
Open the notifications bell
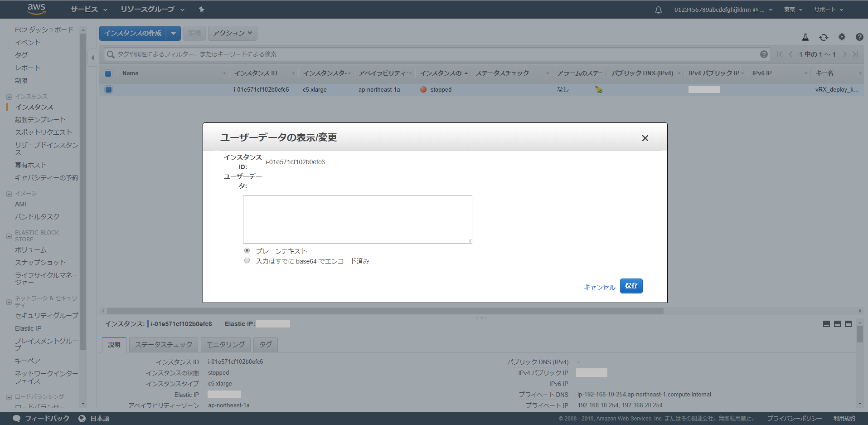click(x=658, y=10)
